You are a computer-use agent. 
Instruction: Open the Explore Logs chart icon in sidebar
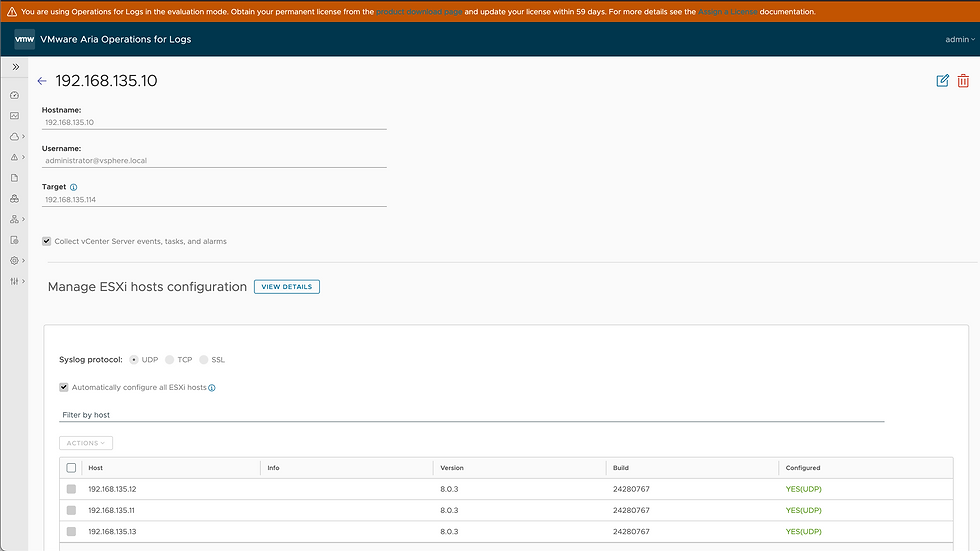[14, 116]
